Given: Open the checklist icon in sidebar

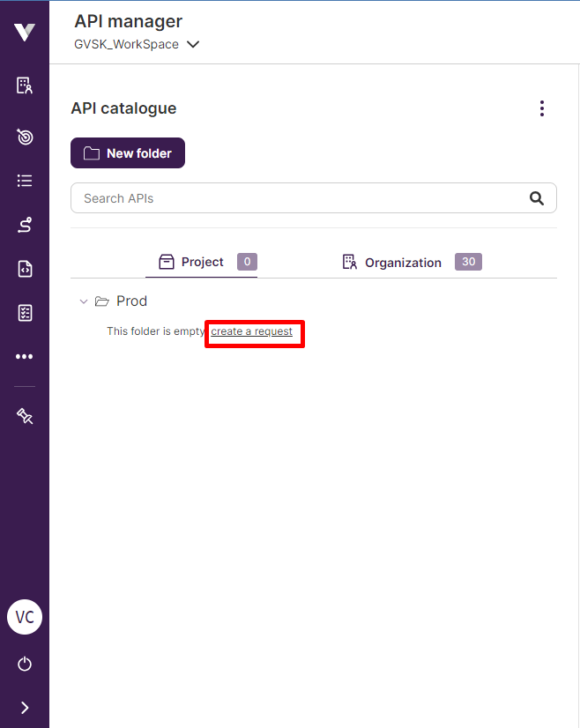Looking at the screenshot, I should click(25, 313).
